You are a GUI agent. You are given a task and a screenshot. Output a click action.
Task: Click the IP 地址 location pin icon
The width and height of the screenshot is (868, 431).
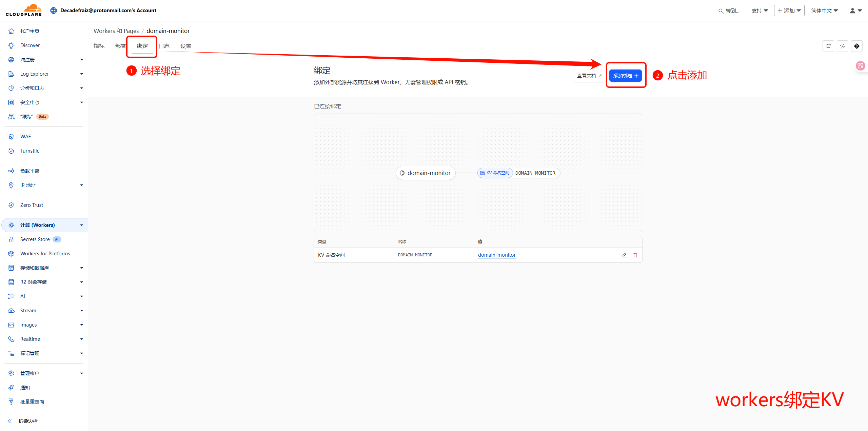[x=11, y=185]
